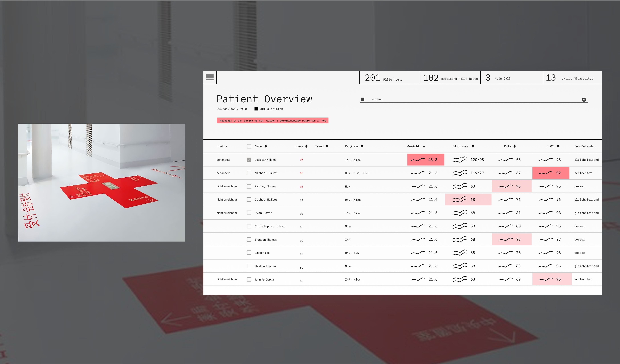620x364 pixels.
Task: Check the Michael Smith row checkbox
Action: pos(249,173)
